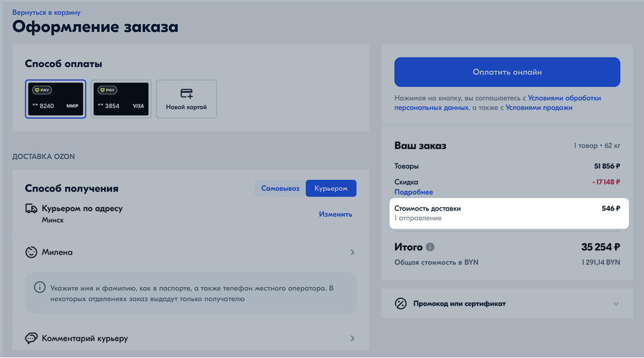
Task: Open Условиями обработки персональных данных link
Action: pos(498,103)
